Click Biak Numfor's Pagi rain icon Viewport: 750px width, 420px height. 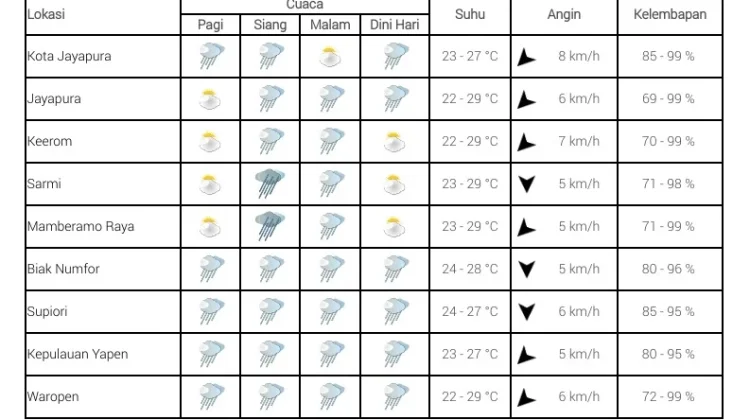tap(211, 269)
